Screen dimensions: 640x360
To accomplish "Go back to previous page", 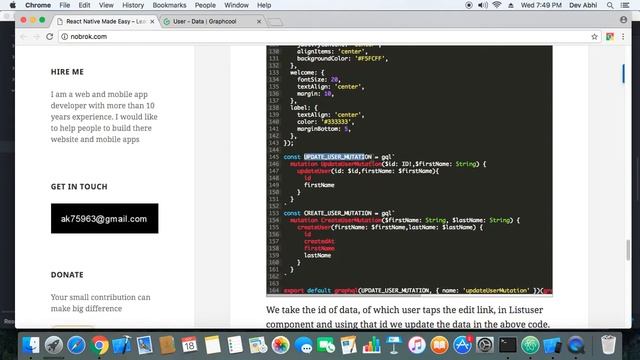I will 23,37.
